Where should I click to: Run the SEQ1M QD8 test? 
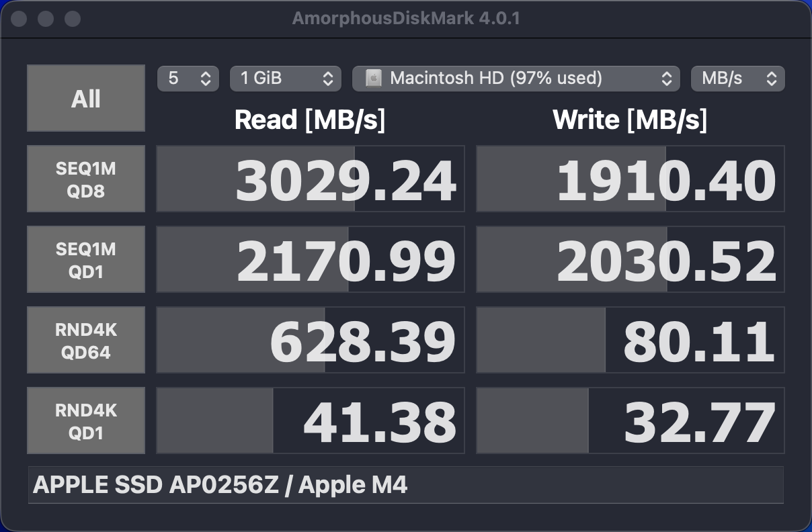85,178
